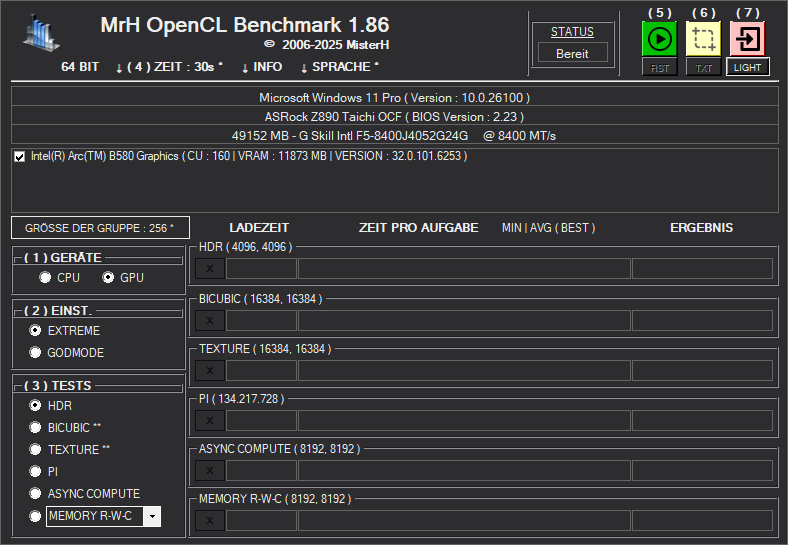Click the 2006-2025 MisterH copyright text
Viewport: 788px width, 545px height.
(x=327, y=45)
